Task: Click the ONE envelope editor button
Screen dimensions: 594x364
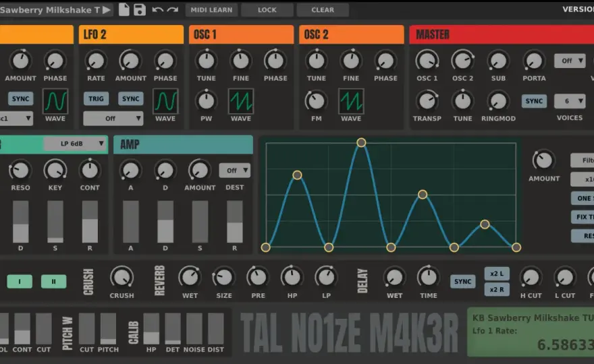Action: [583, 198]
